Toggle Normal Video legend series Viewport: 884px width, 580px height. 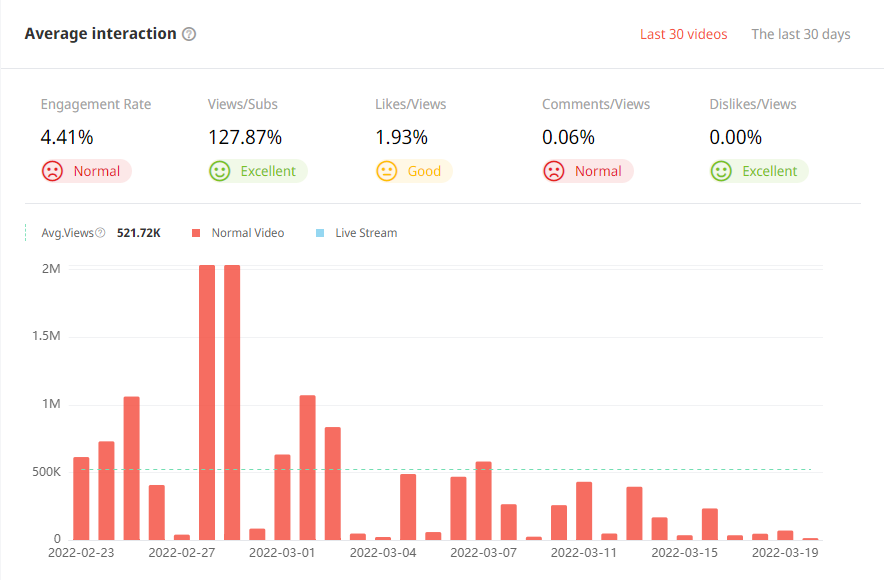click(247, 233)
